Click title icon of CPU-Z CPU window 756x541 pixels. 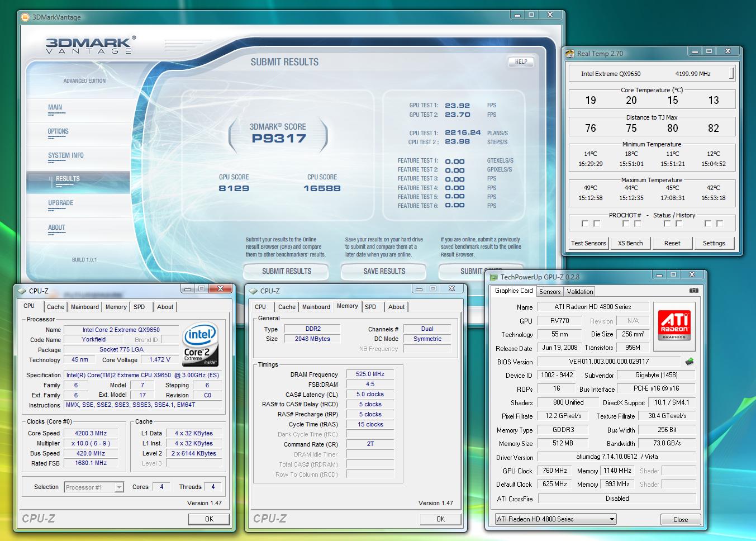click(22, 291)
